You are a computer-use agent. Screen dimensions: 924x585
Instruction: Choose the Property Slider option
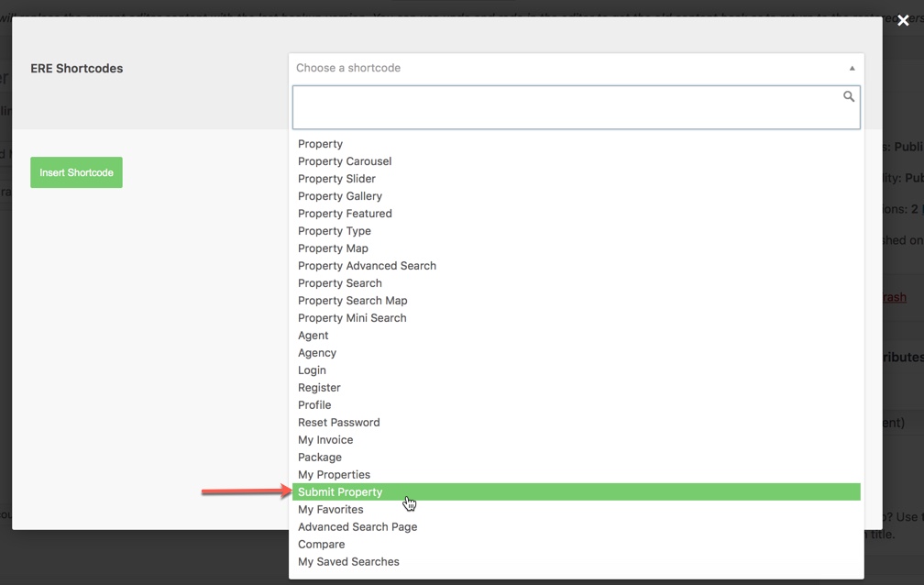click(x=577, y=179)
